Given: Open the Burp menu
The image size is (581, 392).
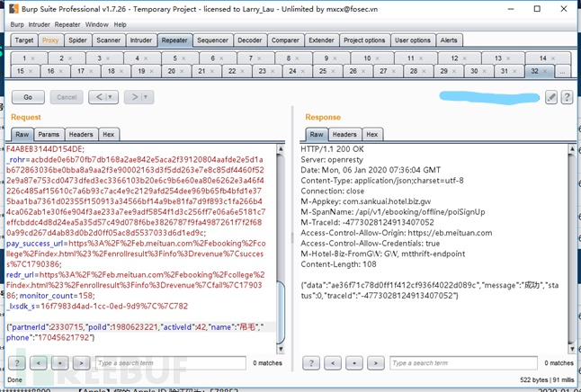Looking at the screenshot, I should pos(17,25).
